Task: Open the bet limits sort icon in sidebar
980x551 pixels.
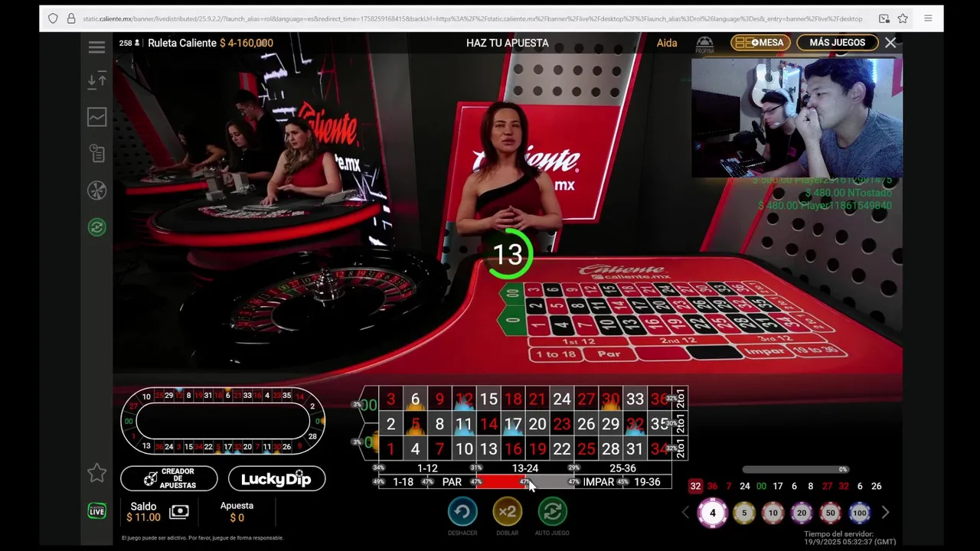Action: 96,80
